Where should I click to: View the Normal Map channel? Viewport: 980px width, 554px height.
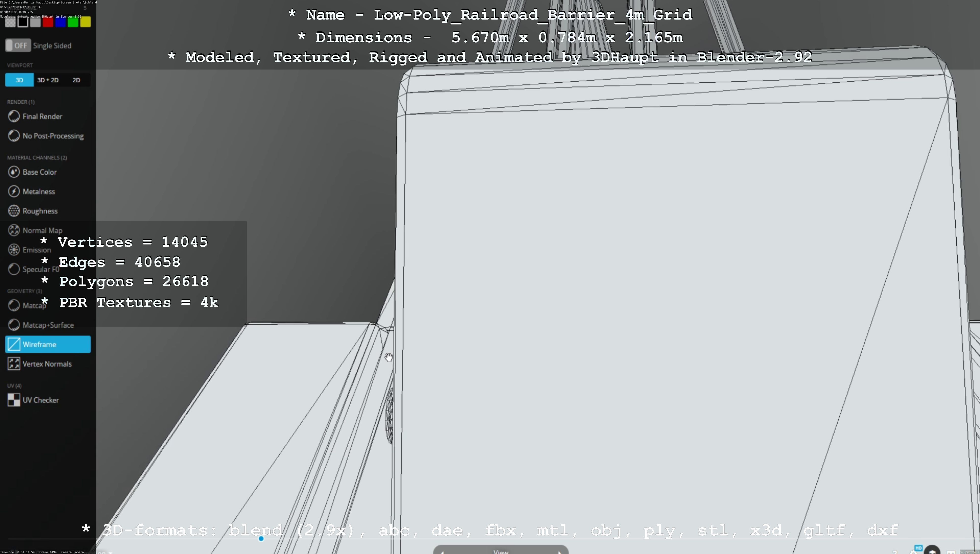[42, 230]
